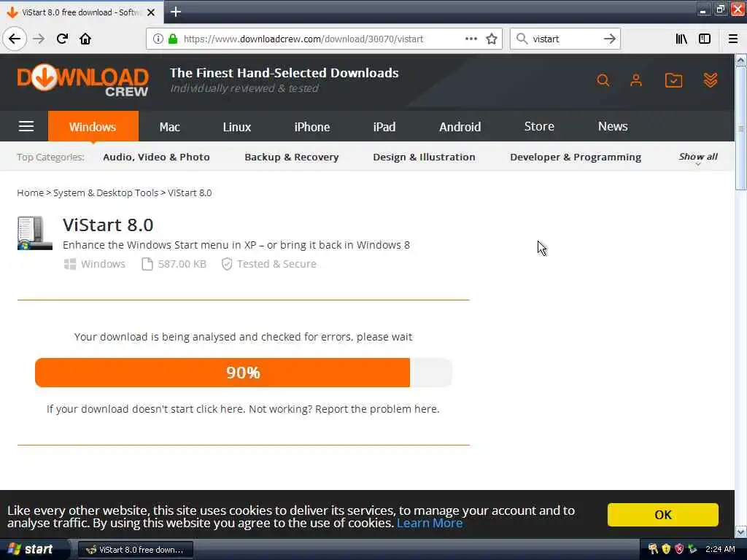Select the Android platform tab
The image size is (747, 560).
460,127
